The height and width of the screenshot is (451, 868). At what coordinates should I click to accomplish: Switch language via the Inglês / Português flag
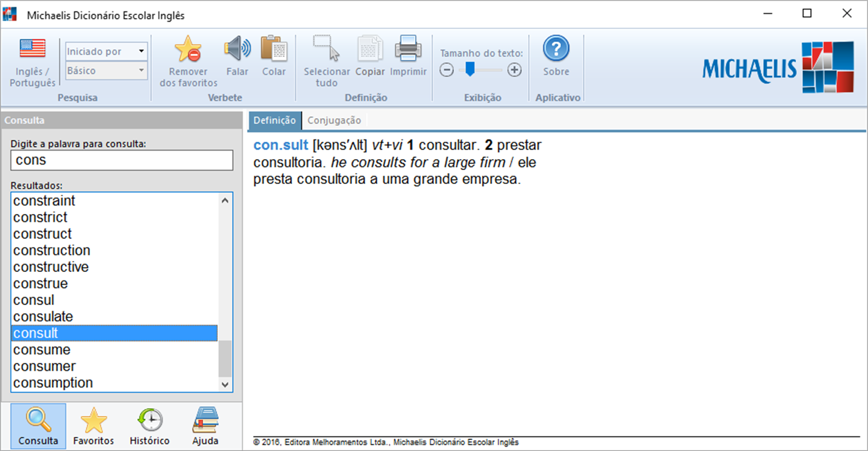click(x=33, y=62)
